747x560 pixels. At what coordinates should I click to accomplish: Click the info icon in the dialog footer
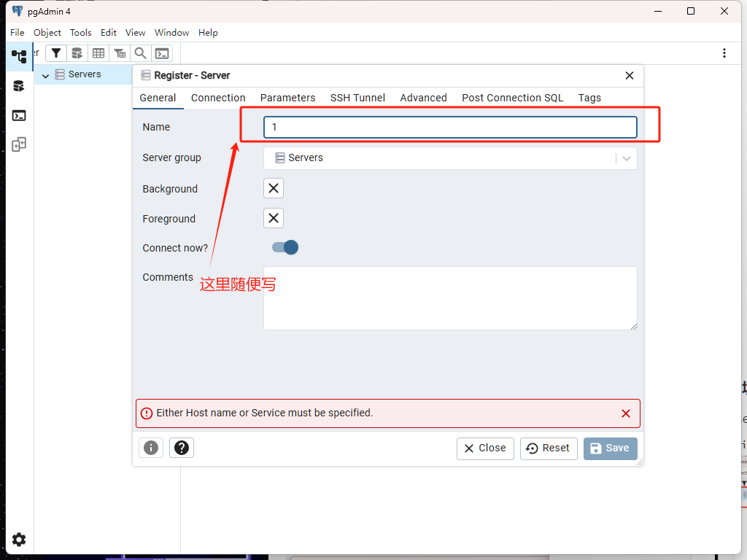pyautogui.click(x=151, y=448)
